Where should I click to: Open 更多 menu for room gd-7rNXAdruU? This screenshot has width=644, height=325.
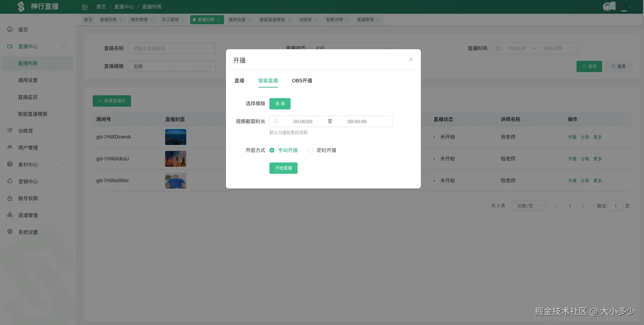point(598,159)
